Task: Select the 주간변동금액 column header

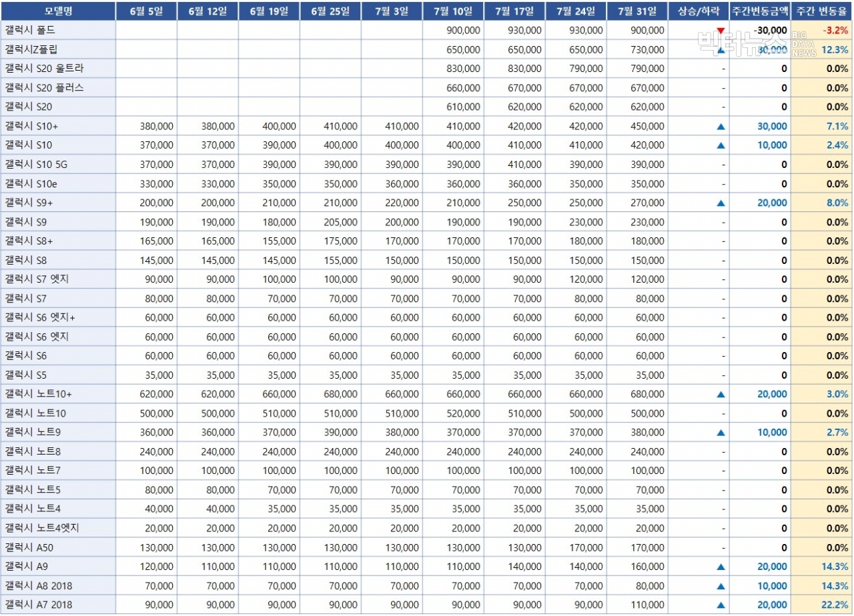Action: tap(760, 11)
